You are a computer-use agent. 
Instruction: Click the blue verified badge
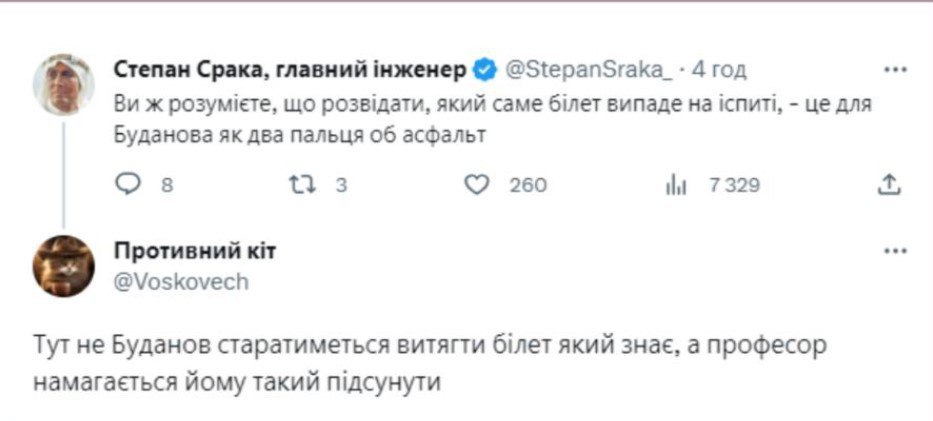[483, 70]
